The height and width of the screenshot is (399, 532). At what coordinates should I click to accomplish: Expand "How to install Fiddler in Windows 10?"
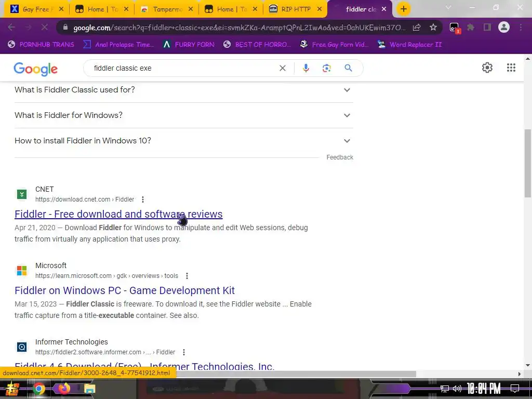[x=183, y=141]
